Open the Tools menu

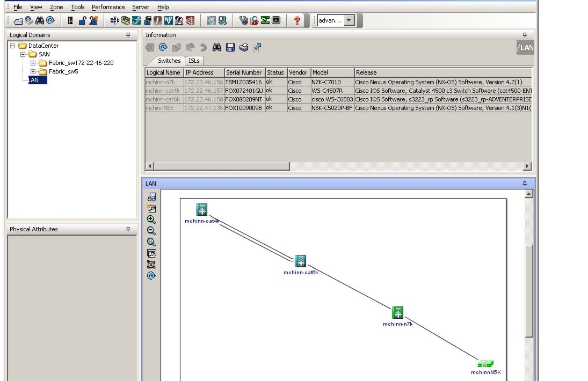coord(78,7)
